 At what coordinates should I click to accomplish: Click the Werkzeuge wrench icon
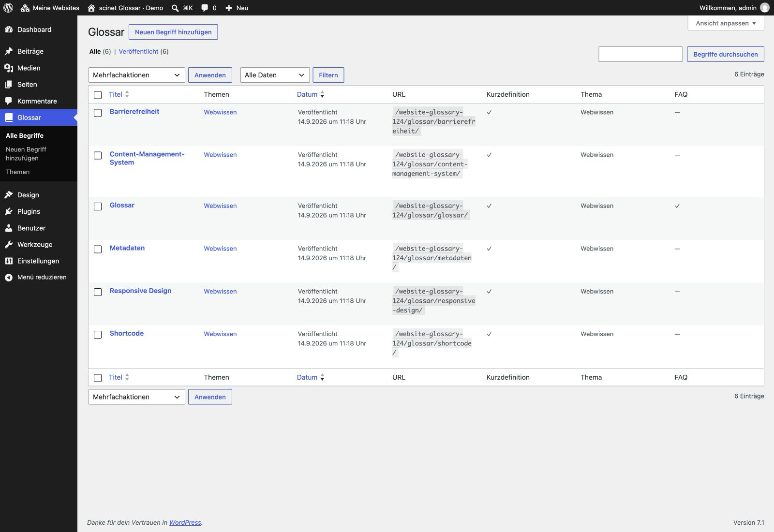[9, 245]
